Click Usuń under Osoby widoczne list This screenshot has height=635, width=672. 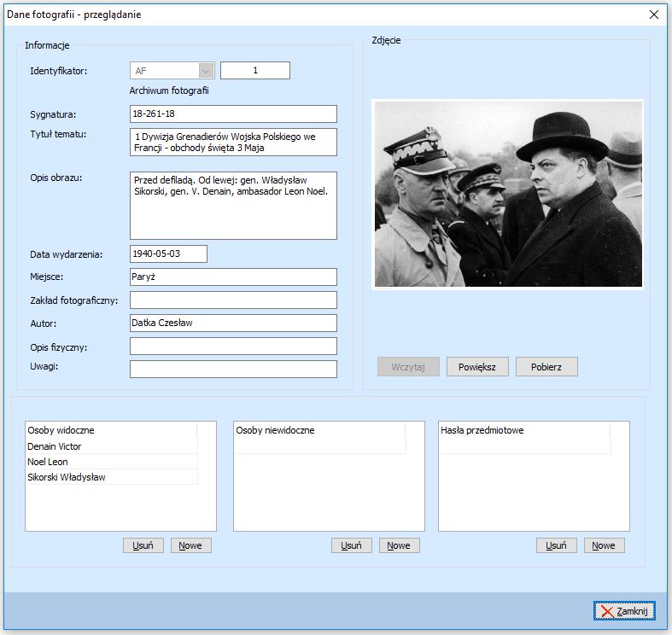tap(143, 545)
